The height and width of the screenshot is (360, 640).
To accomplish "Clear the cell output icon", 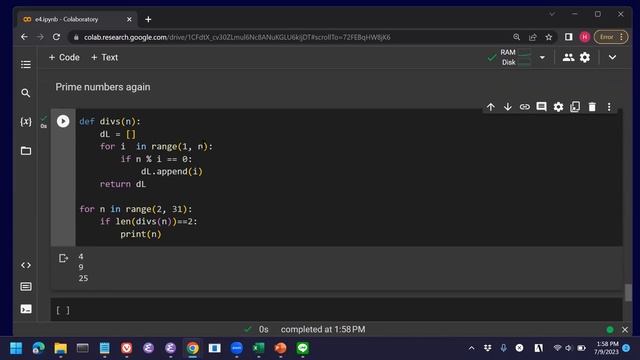I will click(x=63, y=258).
